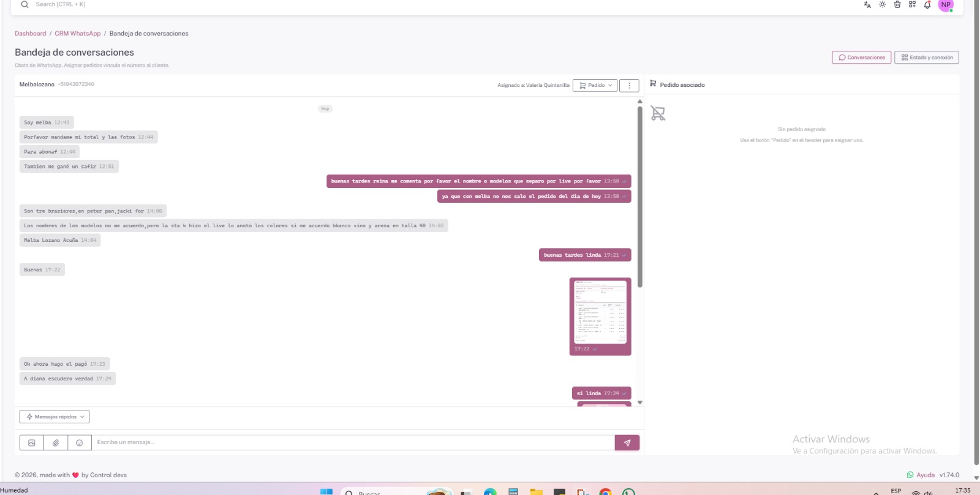Send message with paper plane button
The image size is (980, 495).
tap(627, 443)
